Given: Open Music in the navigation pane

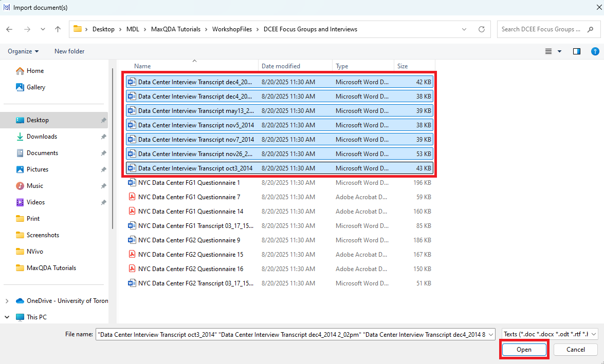Looking at the screenshot, I should tap(34, 186).
